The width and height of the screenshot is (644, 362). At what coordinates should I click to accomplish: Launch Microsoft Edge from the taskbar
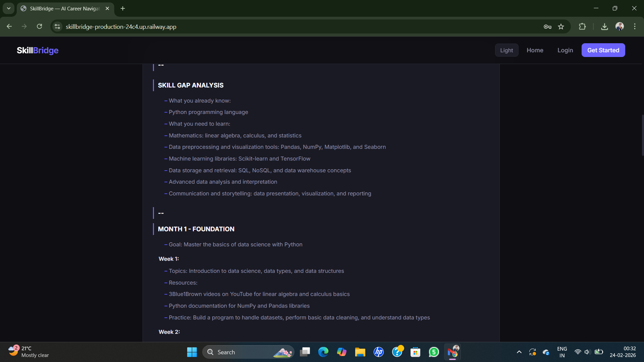(323, 352)
